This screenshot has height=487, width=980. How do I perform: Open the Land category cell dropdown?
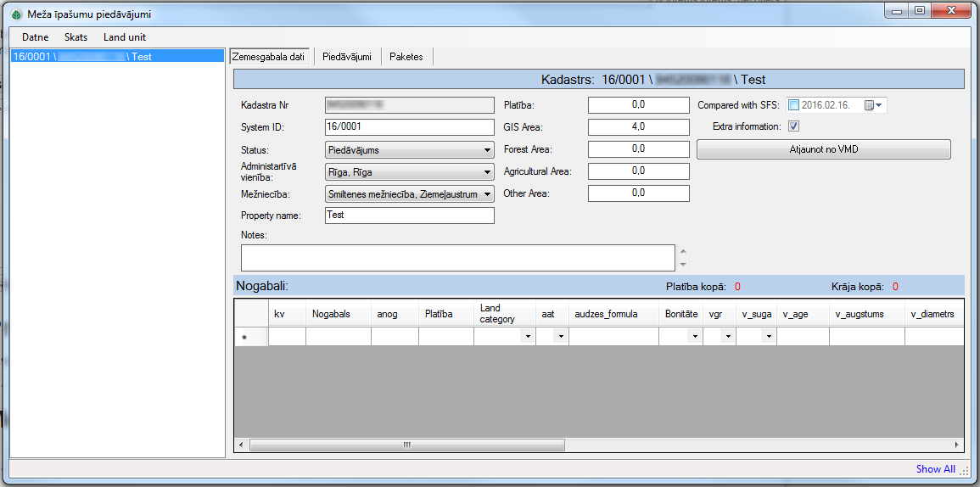pos(528,337)
